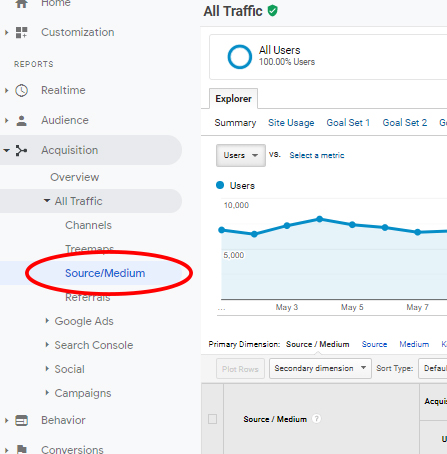The width and height of the screenshot is (447, 454).
Task: Click the All Users segment label
Action: pos(280,50)
